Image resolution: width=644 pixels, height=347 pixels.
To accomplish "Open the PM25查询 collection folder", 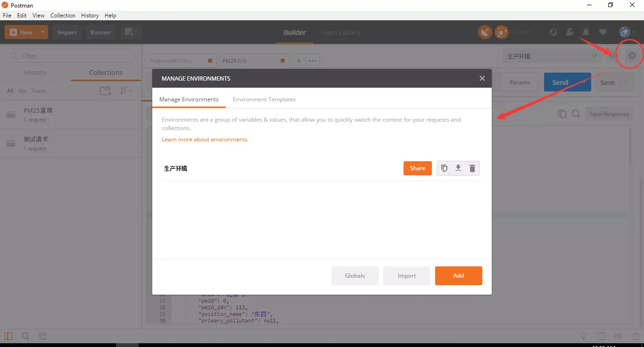I will [x=71, y=115].
